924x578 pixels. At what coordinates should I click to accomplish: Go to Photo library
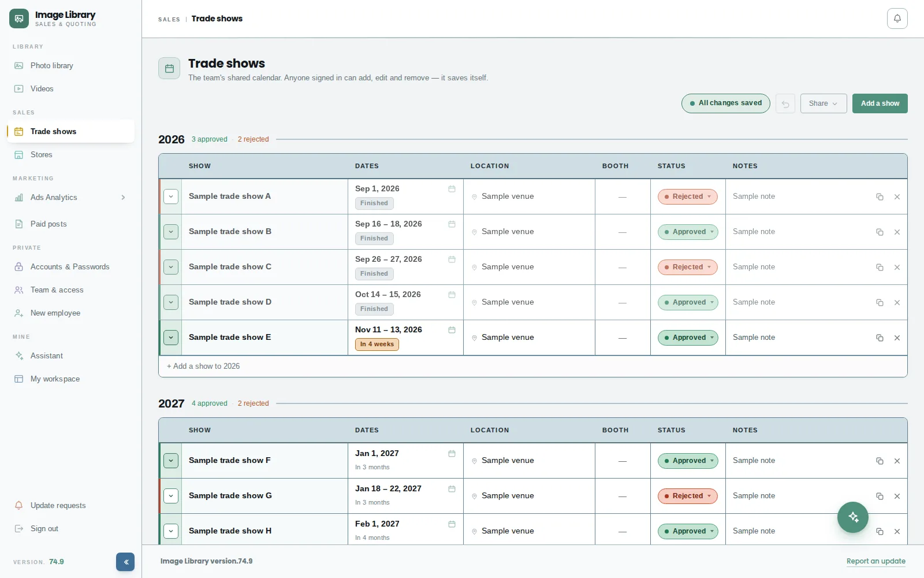70,65
